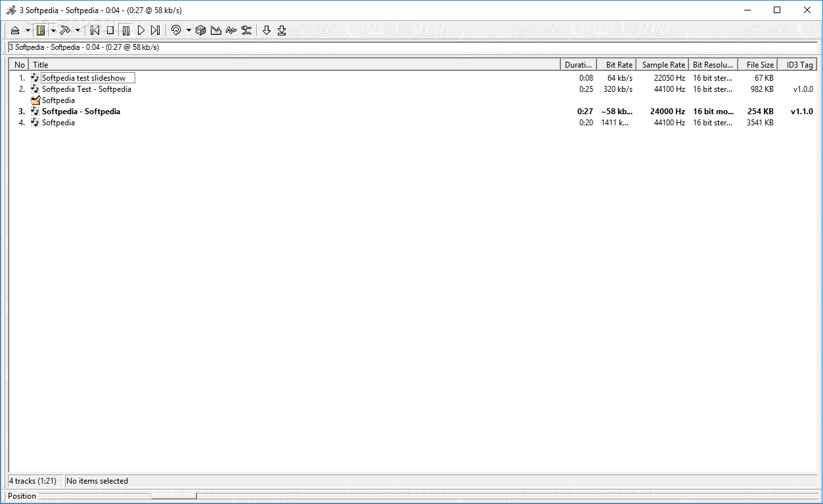This screenshot has width=823, height=504.
Task: Click the 0:08 duration cell
Action: pyautogui.click(x=586, y=78)
